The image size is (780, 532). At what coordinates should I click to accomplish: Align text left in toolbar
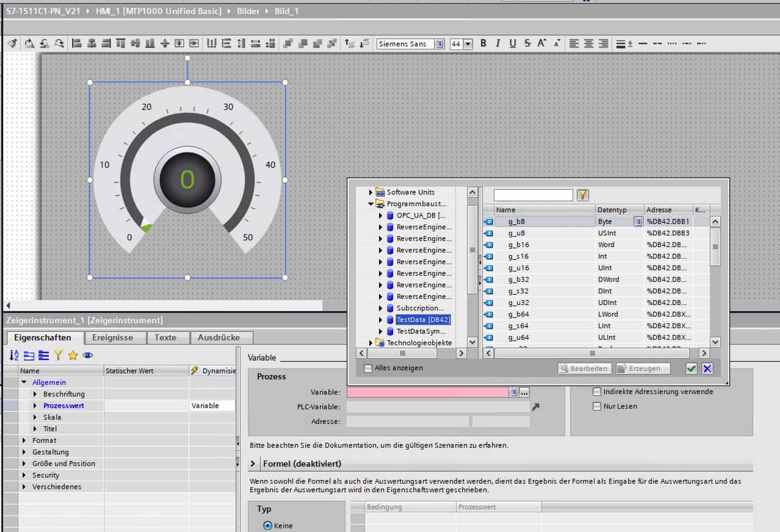(574, 43)
